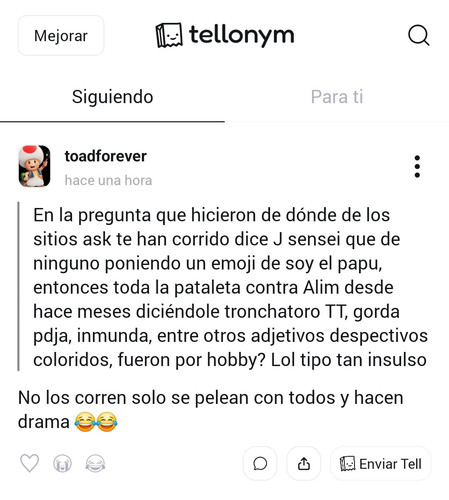Like the post with the heart icon

(30, 463)
